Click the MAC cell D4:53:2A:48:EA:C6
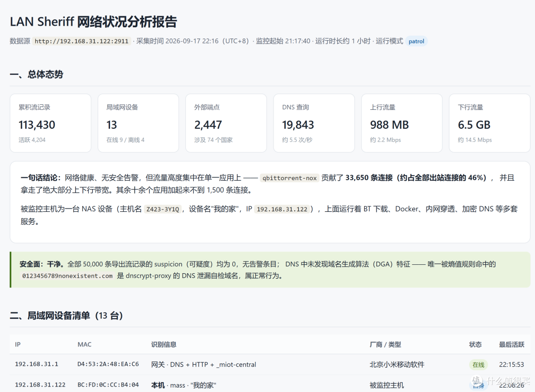This screenshot has height=392, width=535. pyautogui.click(x=108, y=364)
